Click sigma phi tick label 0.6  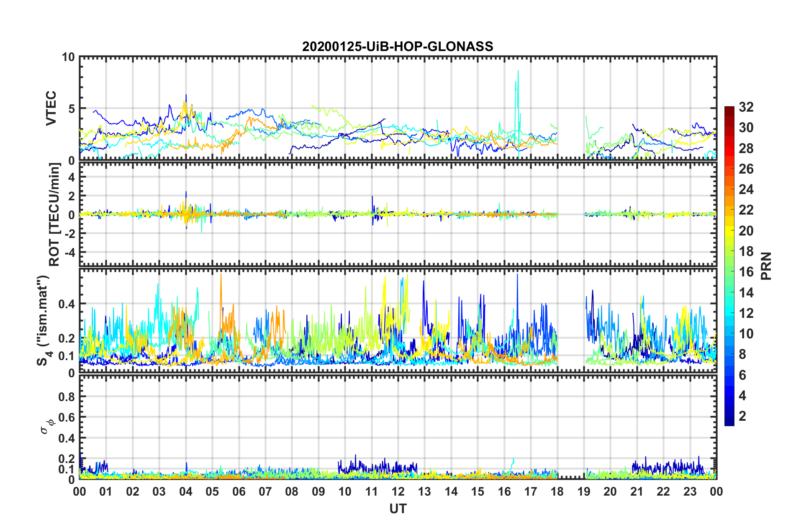[x=67, y=417]
